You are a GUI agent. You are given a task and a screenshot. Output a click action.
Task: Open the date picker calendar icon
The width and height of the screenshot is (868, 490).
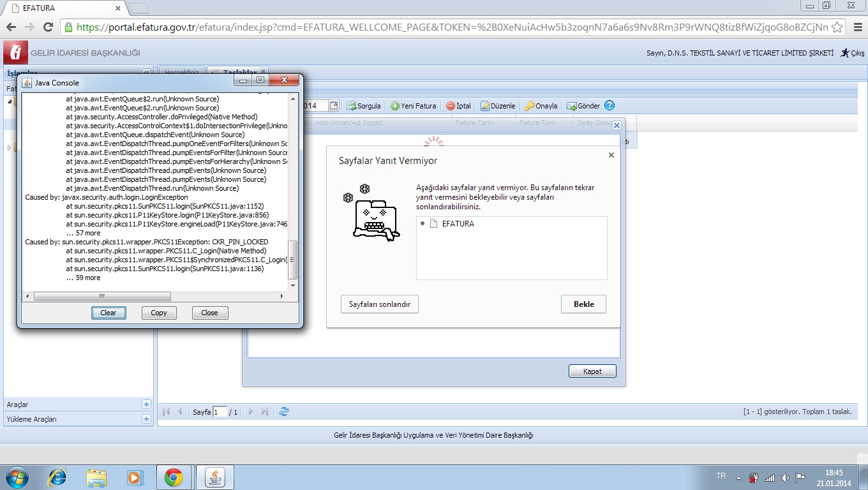pos(334,105)
